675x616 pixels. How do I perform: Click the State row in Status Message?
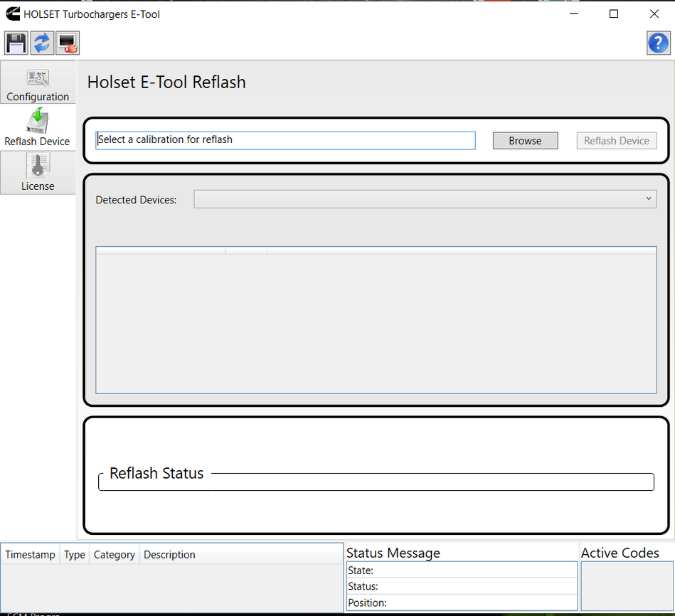coord(462,570)
